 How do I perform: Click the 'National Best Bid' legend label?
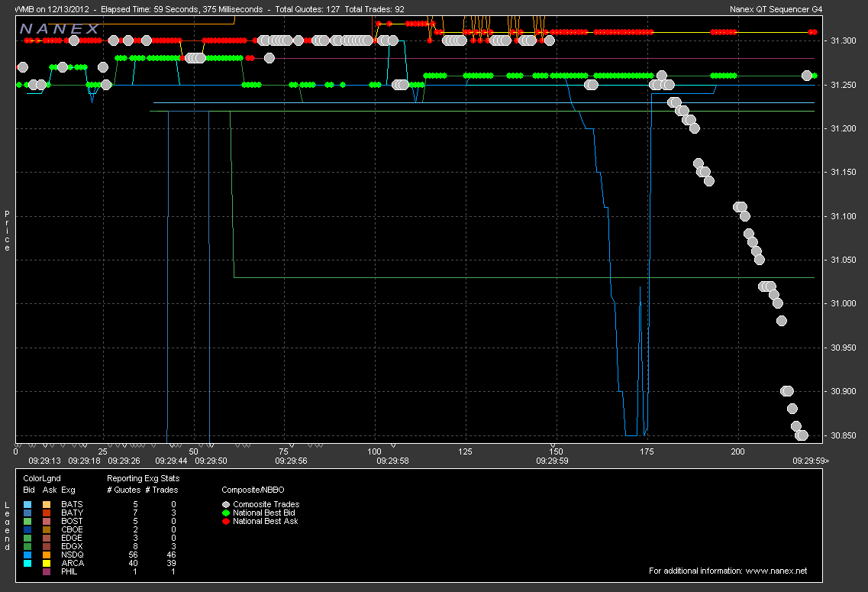[264, 513]
